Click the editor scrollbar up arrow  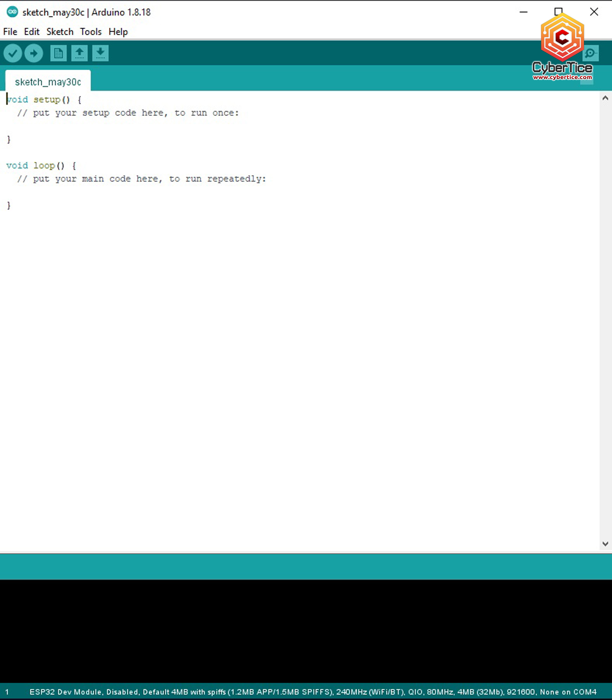tap(605, 98)
